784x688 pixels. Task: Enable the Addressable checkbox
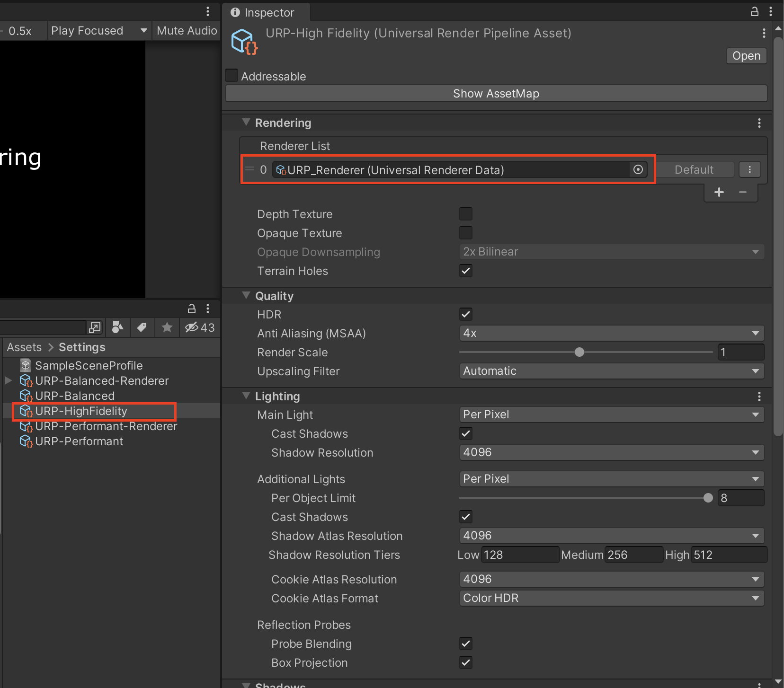point(232,75)
